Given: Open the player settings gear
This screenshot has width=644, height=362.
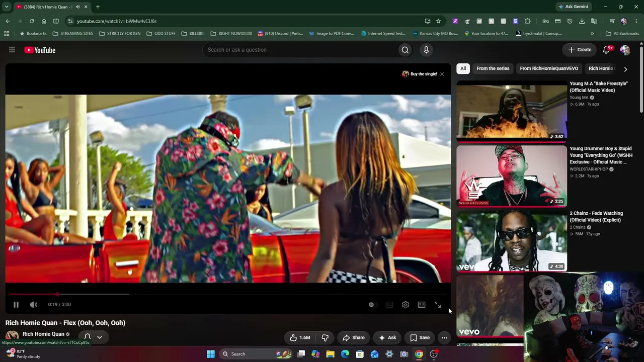Looking at the screenshot, I should point(406,305).
